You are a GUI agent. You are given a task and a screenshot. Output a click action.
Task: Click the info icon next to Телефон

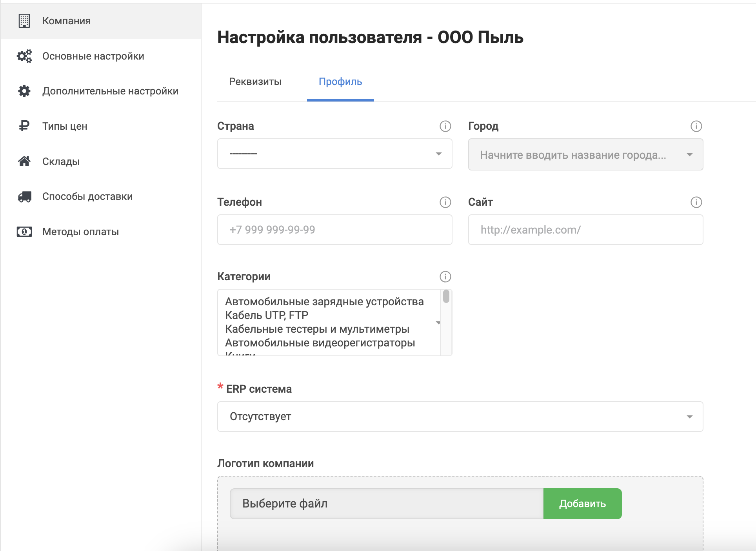[445, 202]
